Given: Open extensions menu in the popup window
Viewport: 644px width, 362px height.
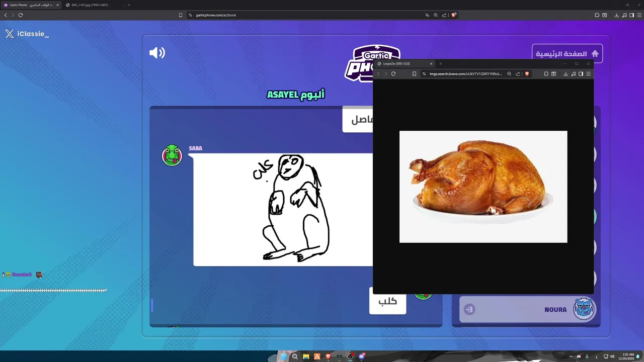Looking at the screenshot, I should pyautogui.click(x=546, y=74).
